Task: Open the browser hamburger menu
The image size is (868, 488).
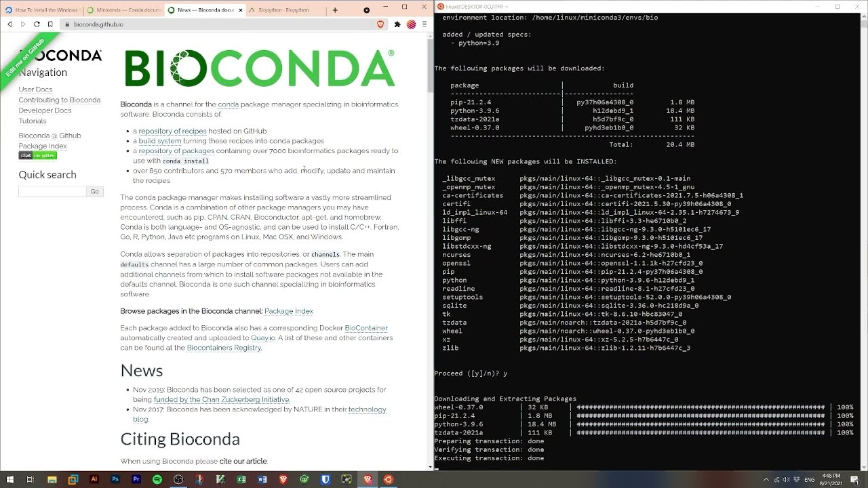Action: pos(425,24)
